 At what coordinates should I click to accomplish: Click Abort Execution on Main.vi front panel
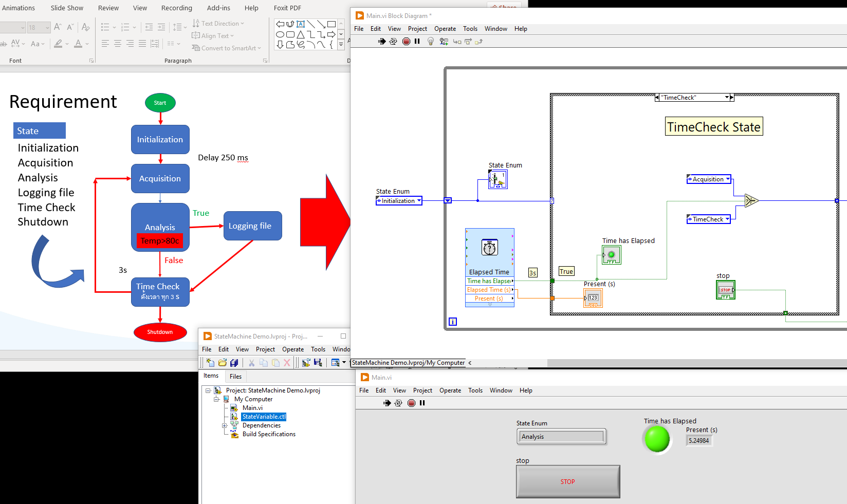coord(411,403)
